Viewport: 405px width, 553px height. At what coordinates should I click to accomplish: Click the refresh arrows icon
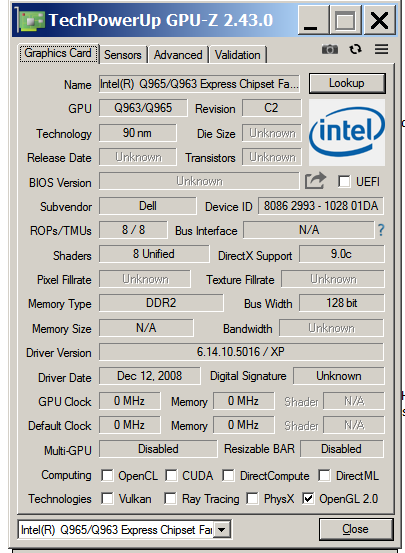355,49
